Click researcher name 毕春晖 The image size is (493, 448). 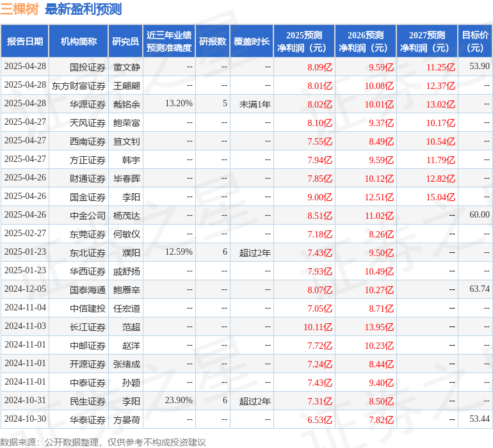coord(126,179)
